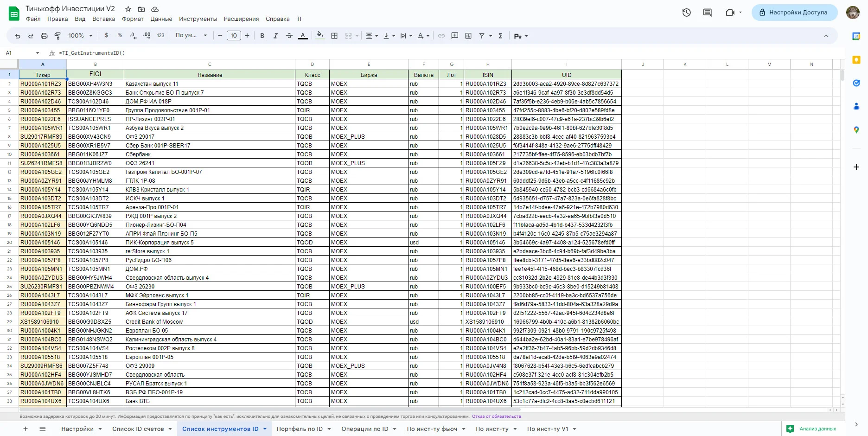Open borders options
This screenshot has height=436, width=868.
(334, 36)
